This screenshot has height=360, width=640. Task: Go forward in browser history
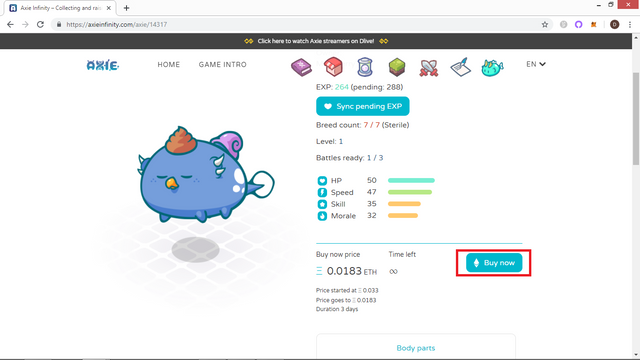pyautogui.click(x=25, y=24)
